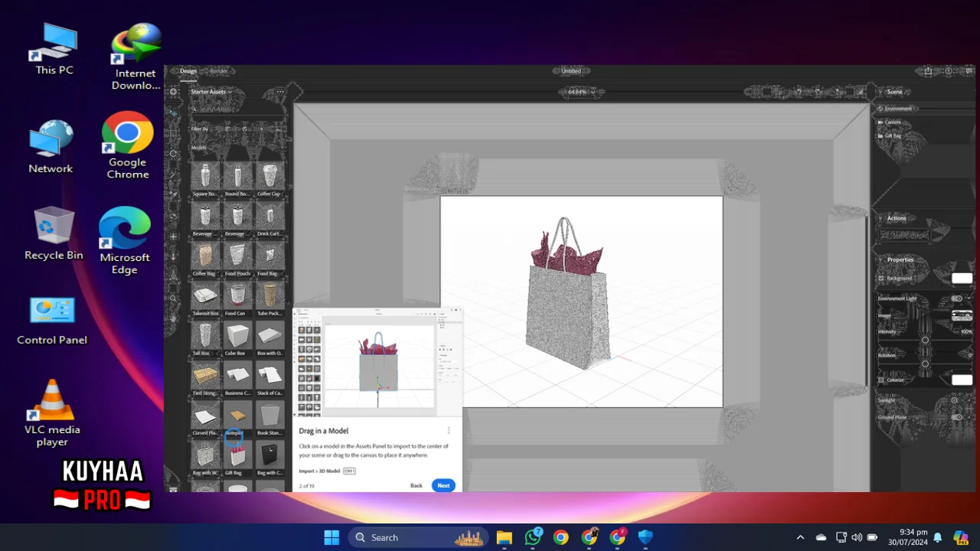
Task: Show hidden icons in system tray
Action: point(800,537)
